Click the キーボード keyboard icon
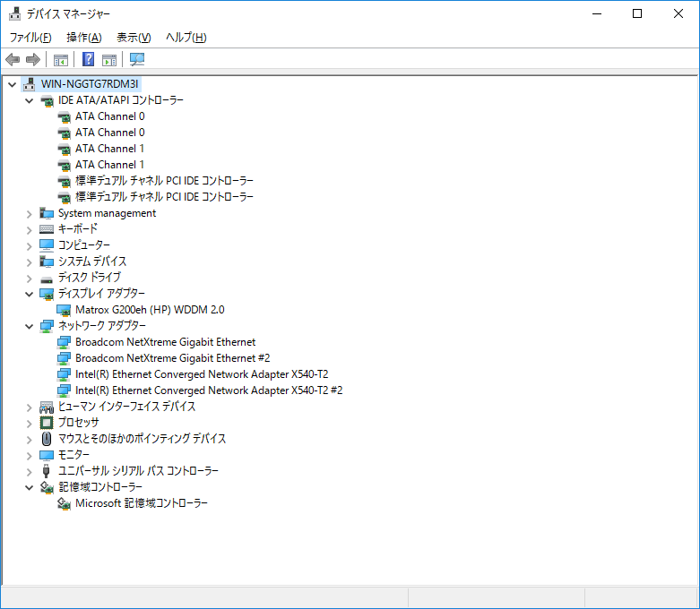Screen dimensions: 700x609 [x=47, y=229]
